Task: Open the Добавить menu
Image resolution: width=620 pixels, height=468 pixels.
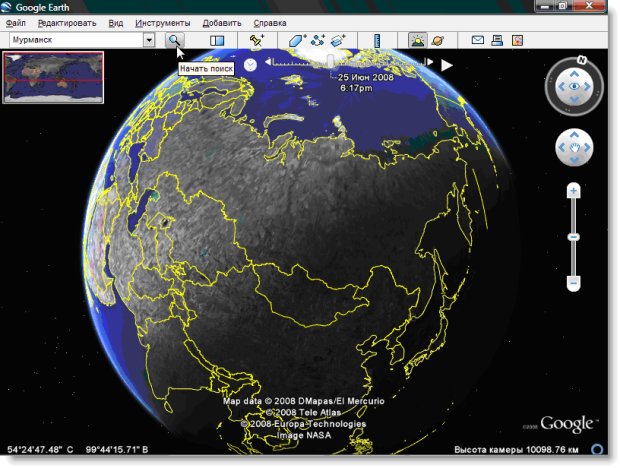Action: coord(222,23)
